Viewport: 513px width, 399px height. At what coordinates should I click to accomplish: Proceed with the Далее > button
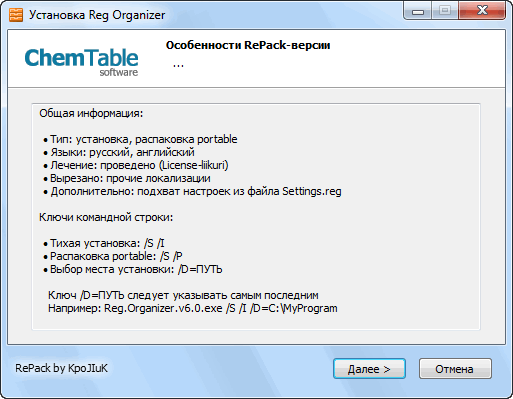369,369
